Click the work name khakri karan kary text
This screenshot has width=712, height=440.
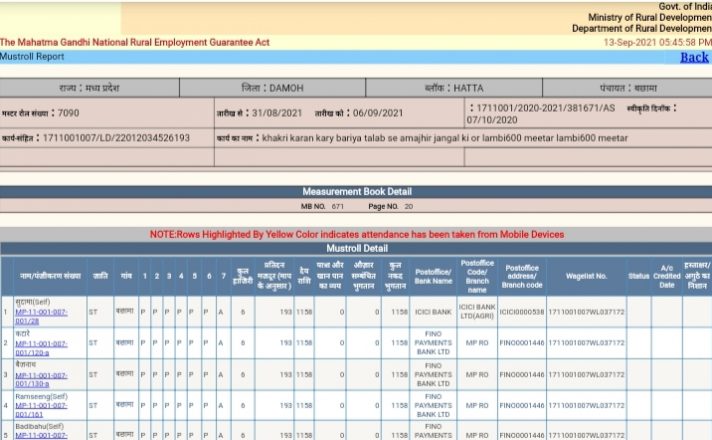click(x=445, y=138)
